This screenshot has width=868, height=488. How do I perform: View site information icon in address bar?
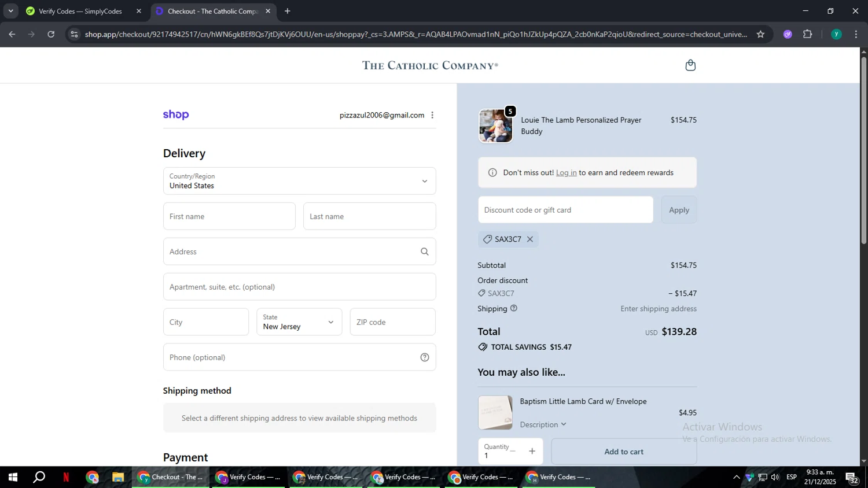[74, 34]
